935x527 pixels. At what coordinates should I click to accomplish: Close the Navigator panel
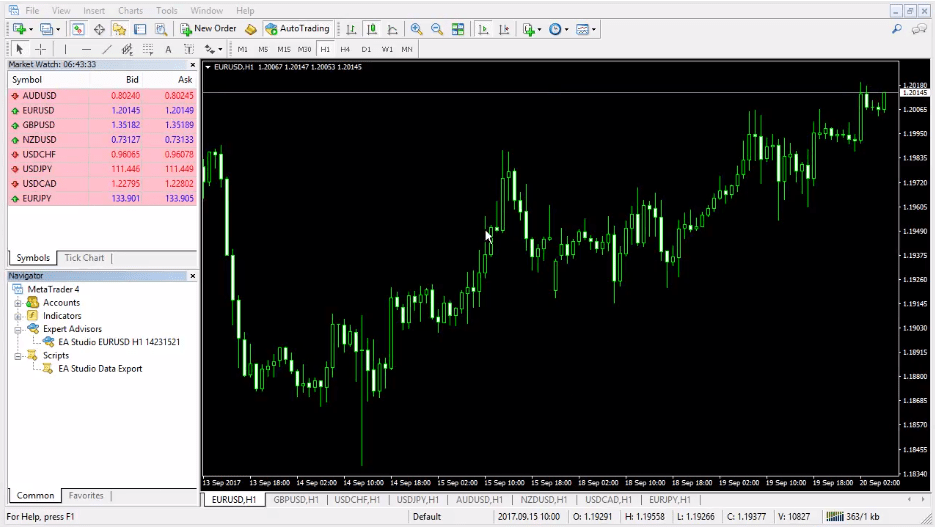(193, 276)
